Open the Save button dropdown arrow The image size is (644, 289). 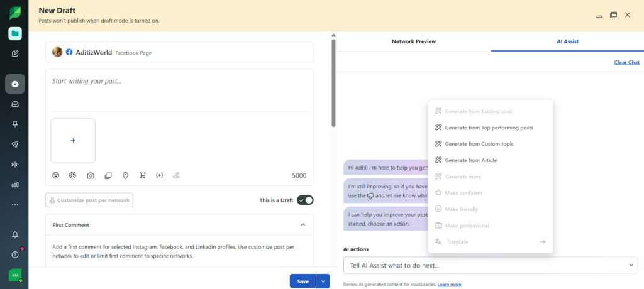323,281
